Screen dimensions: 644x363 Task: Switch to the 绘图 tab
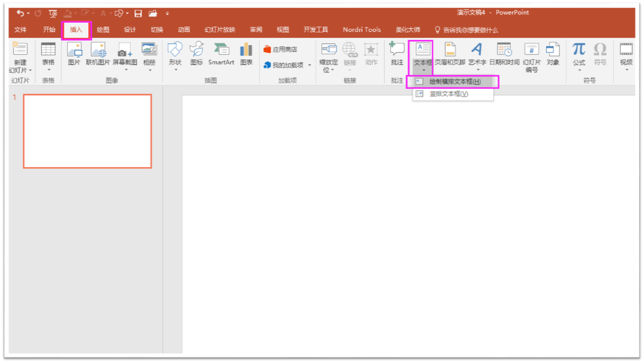point(103,30)
